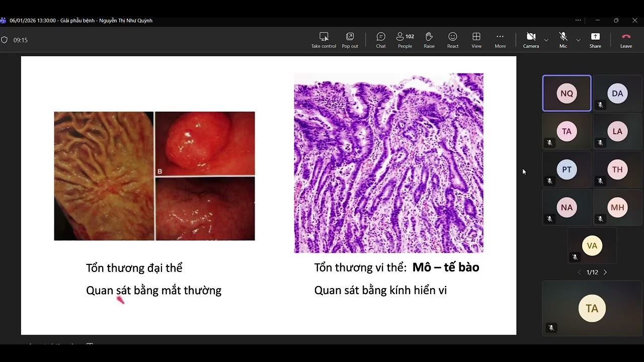Click 'Quan sát bằng kính hiển vi' text

click(380, 290)
